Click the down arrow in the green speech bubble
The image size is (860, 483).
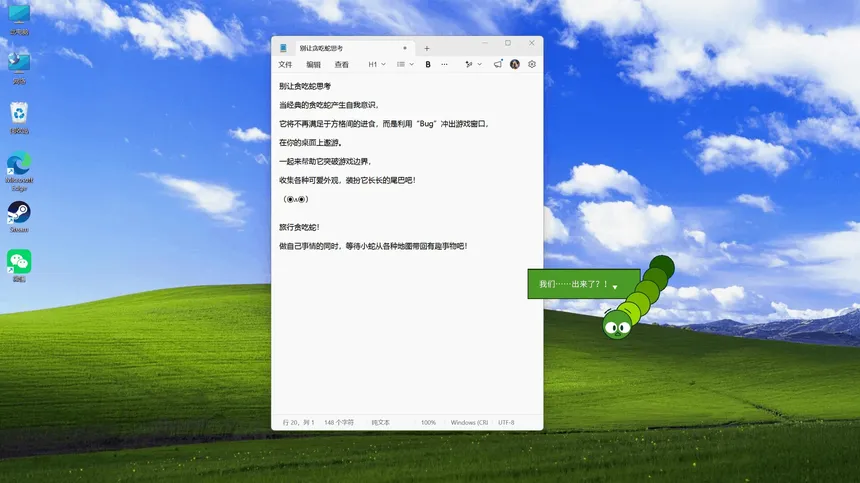615,287
